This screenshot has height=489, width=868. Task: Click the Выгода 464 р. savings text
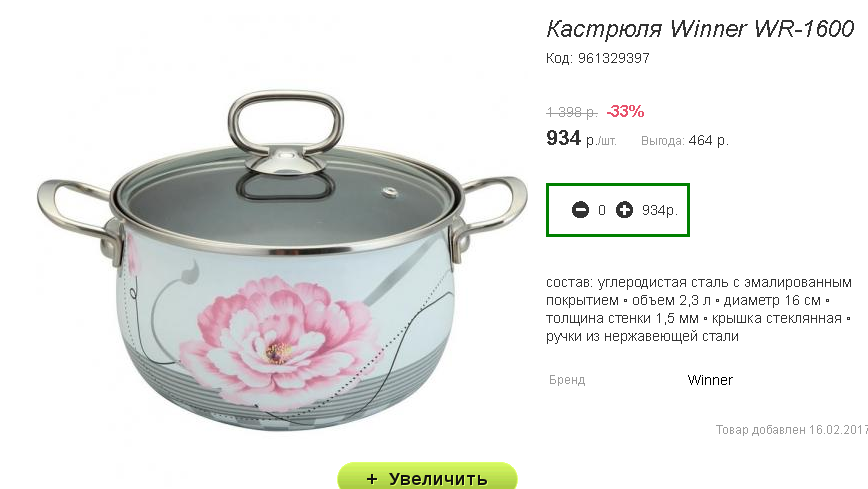click(x=685, y=141)
